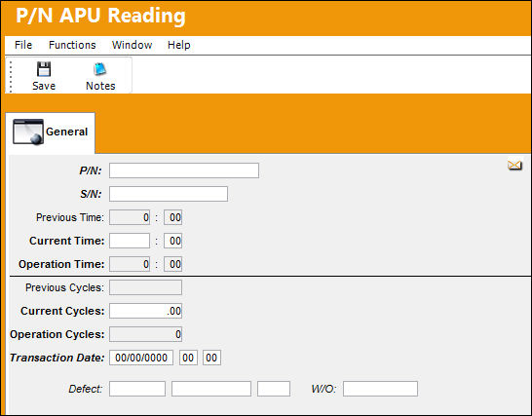Click the W/O input field
532x416 pixels.
tap(380, 389)
